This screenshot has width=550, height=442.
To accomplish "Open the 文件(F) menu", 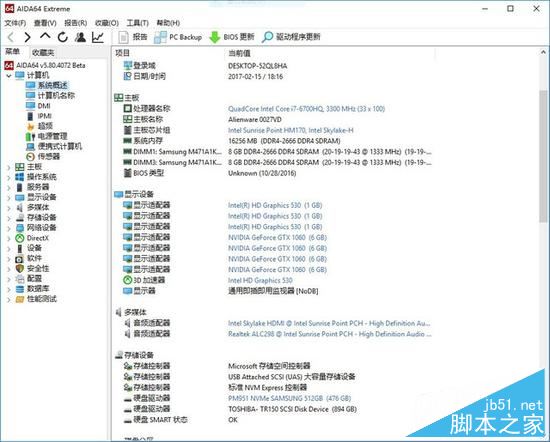I will 15,23.
